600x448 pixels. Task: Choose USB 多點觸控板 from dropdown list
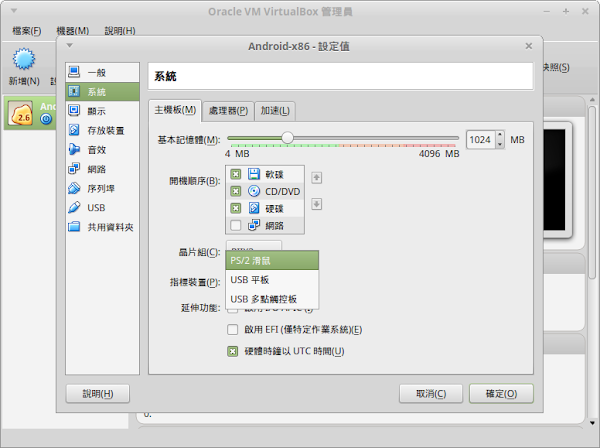272,299
